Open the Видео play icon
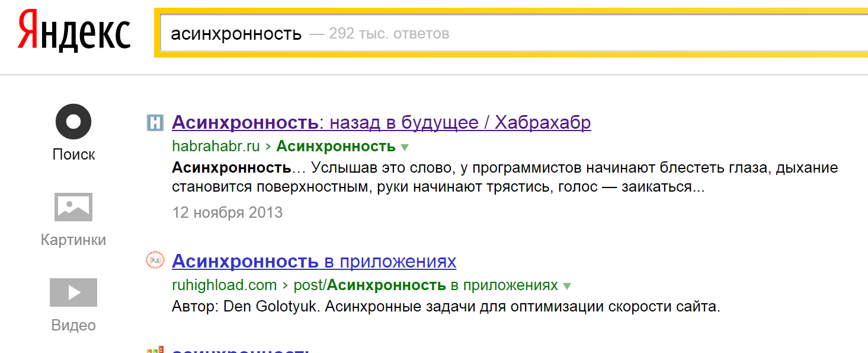Screen dimensions: 868x353 pos(73,292)
